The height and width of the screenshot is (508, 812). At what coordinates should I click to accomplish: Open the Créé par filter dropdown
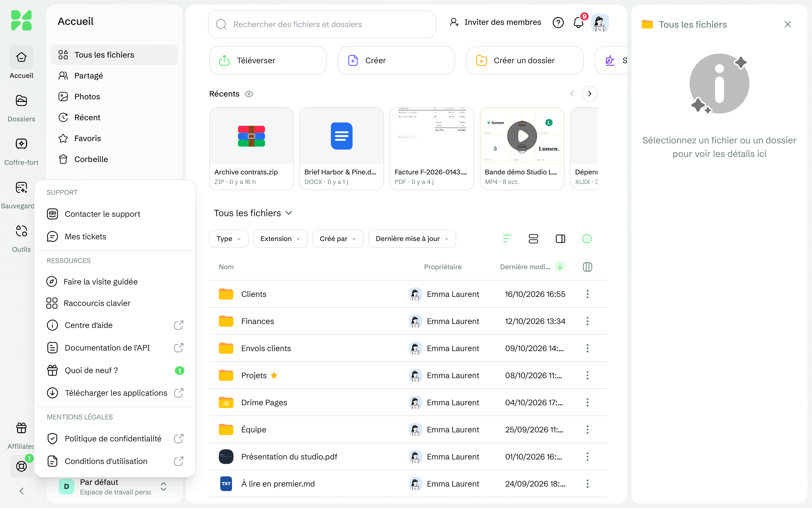pyautogui.click(x=337, y=238)
